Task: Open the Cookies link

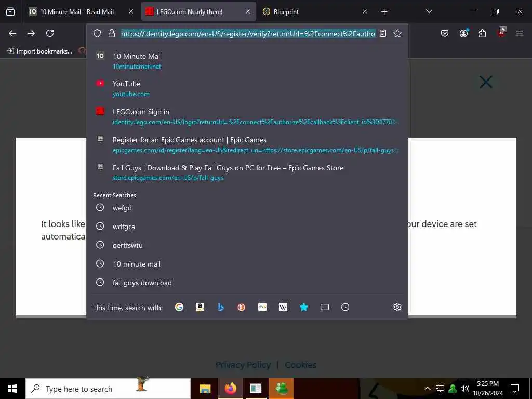Action: (x=300, y=365)
